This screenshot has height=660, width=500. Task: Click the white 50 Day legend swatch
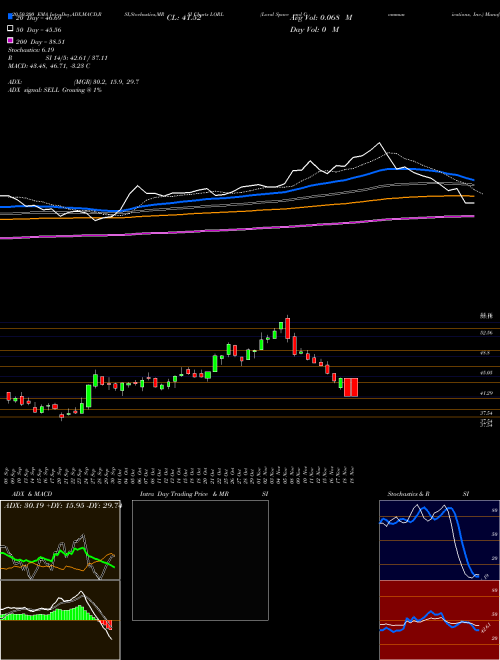(x=11, y=29)
